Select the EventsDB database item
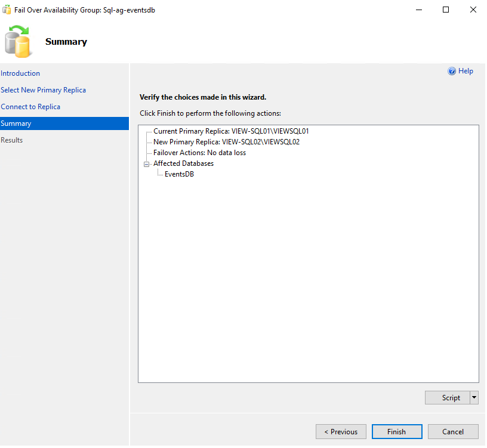The height and width of the screenshot is (448, 487). click(179, 174)
